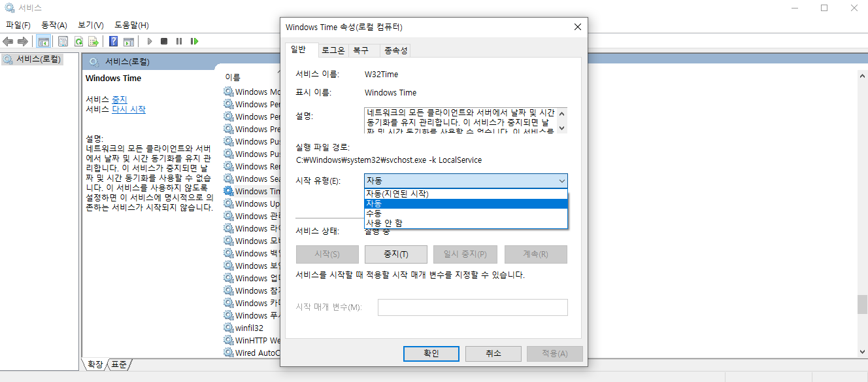Open the Properties toolbar icon
This screenshot has height=382, width=868.
63,41
